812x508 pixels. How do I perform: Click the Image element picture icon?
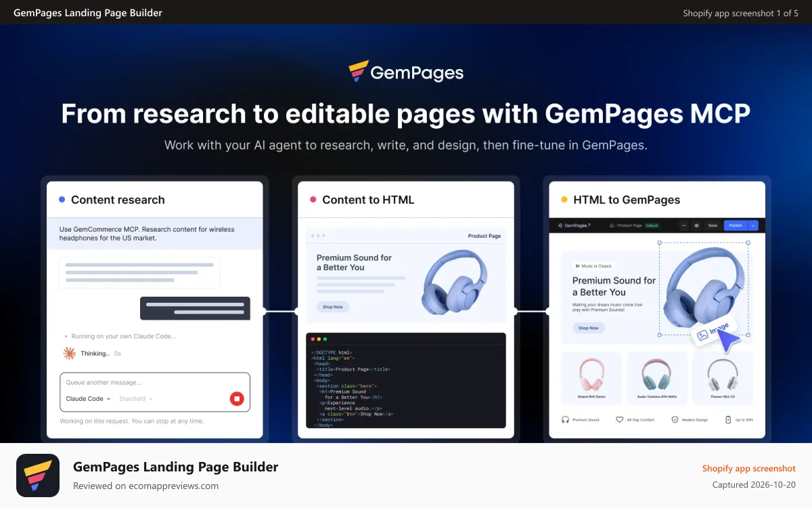(702, 335)
